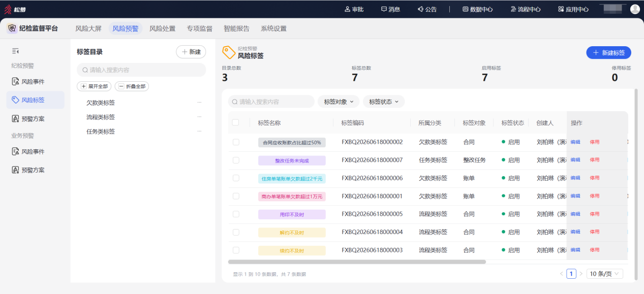
Task: Disable the tag FXBQ20260618000003
Action: (595, 250)
